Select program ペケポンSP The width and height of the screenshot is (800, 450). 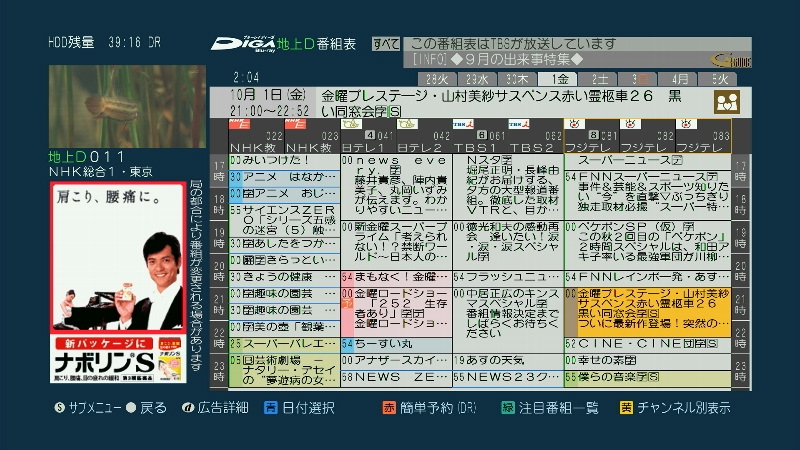click(x=647, y=245)
